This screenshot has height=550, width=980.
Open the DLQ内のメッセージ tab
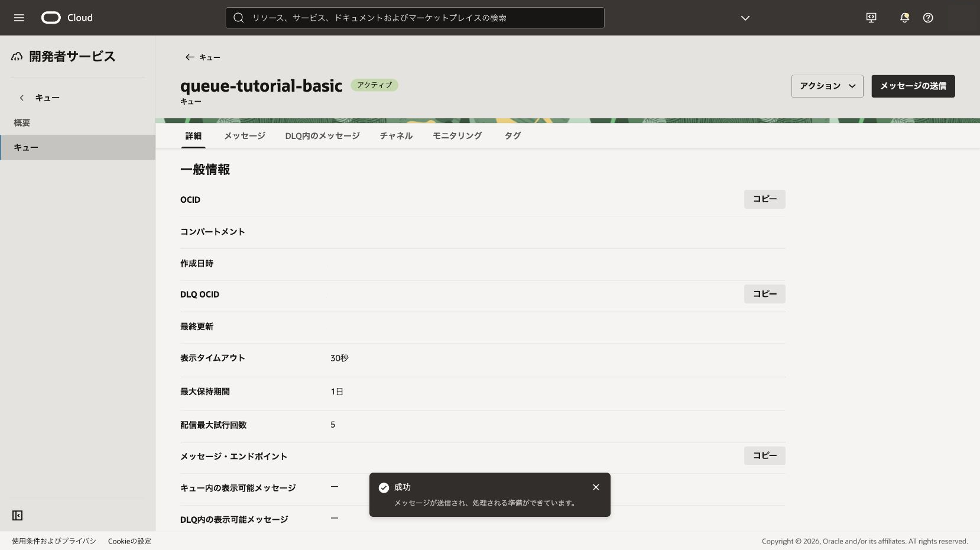coord(322,136)
